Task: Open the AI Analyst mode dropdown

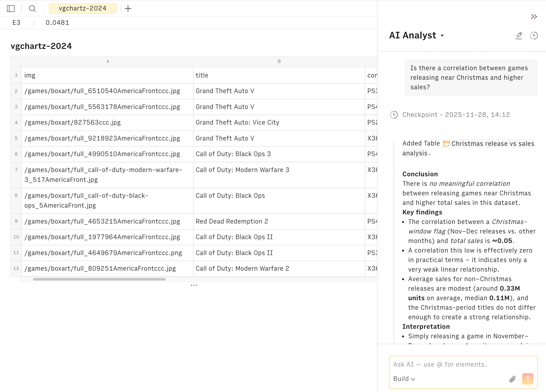Action: 442,36
